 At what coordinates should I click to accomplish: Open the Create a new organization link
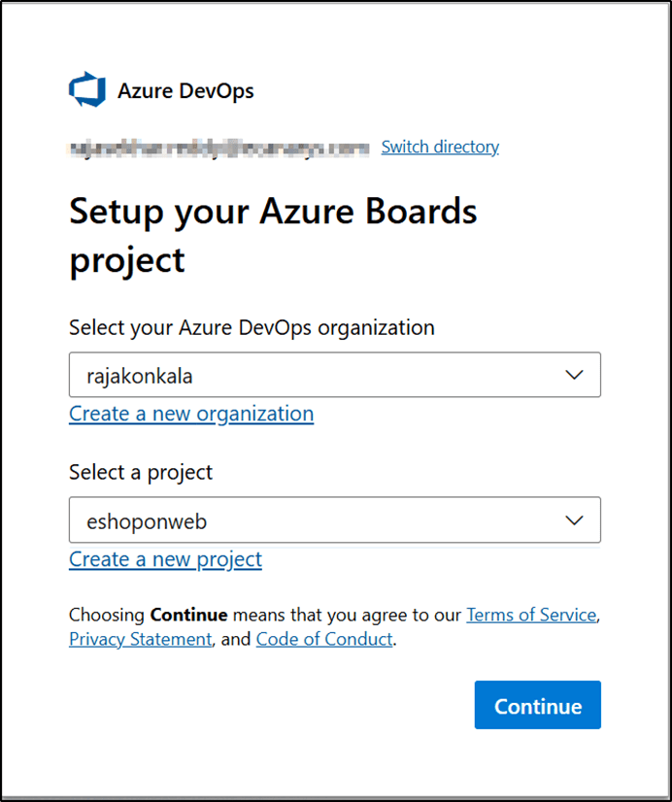[x=190, y=414]
